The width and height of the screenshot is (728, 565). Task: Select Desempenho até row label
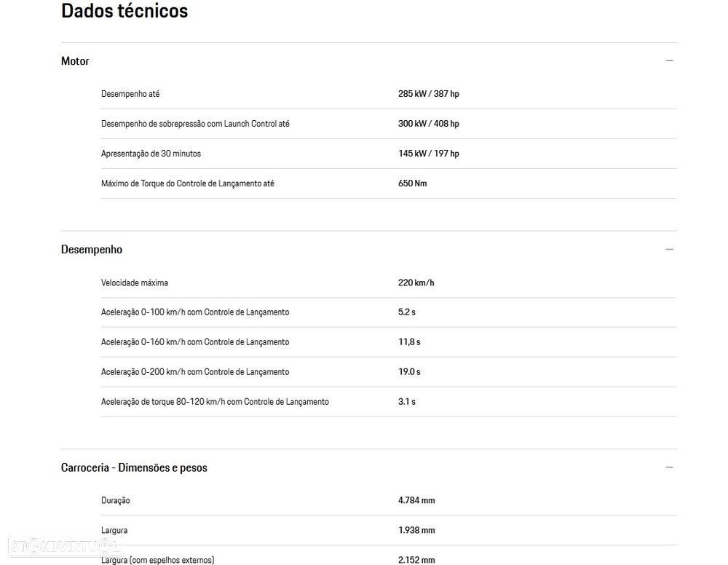tap(130, 94)
